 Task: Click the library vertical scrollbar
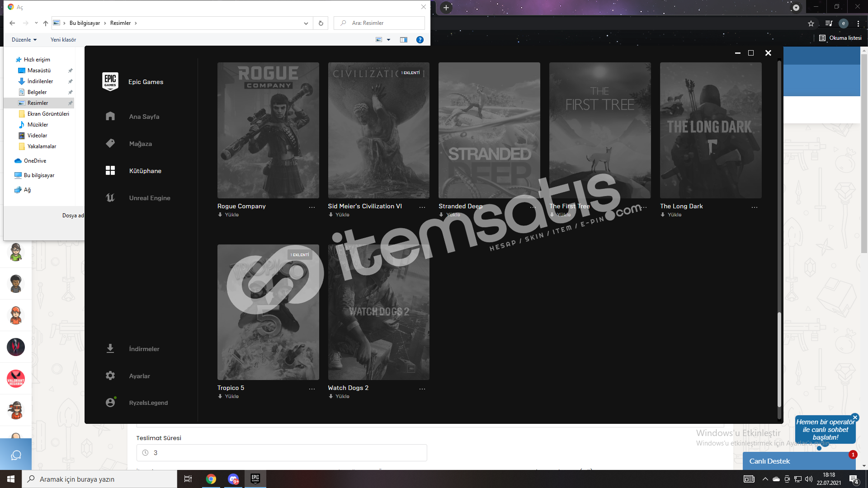779,359
